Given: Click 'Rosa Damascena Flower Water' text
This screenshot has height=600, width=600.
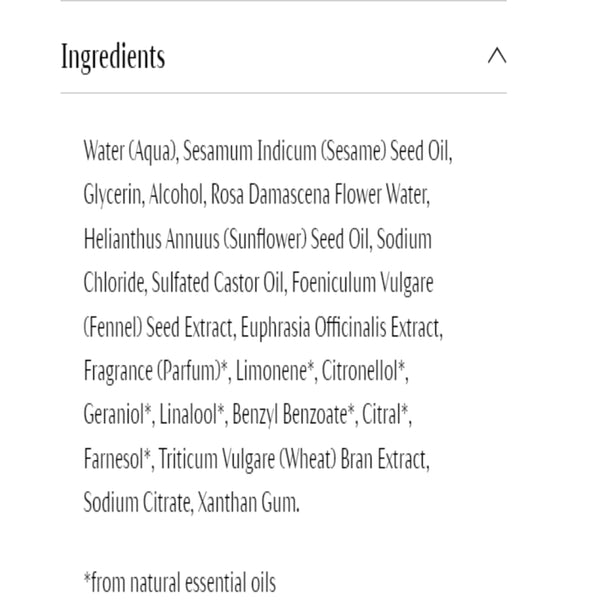Looking at the screenshot, I should tap(320, 196).
